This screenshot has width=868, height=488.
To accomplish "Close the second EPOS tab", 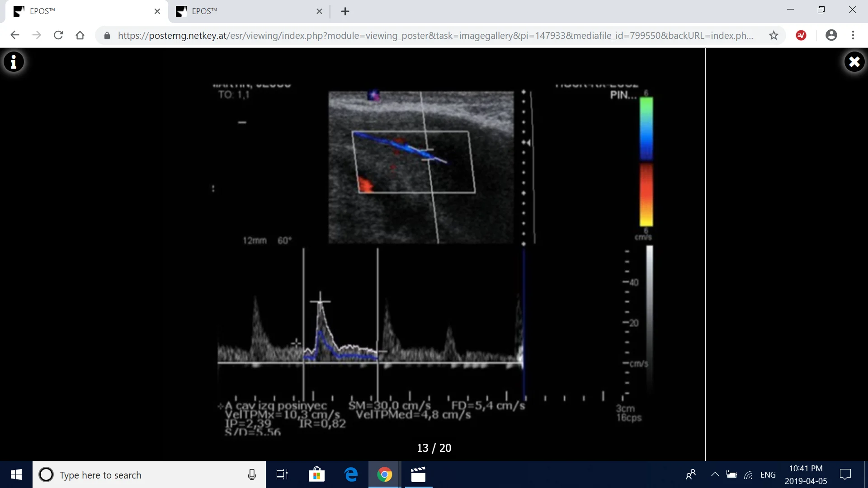I will (x=319, y=11).
